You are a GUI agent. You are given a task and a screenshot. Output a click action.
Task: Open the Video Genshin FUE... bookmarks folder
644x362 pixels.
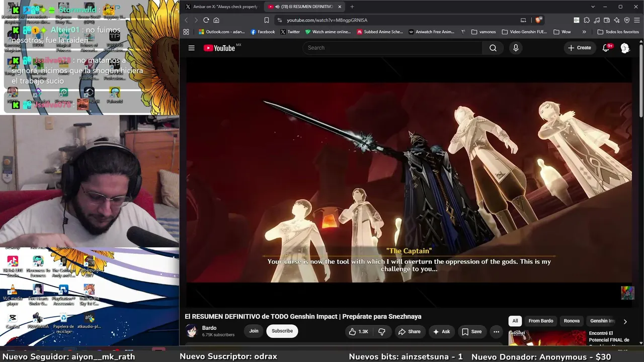coord(524,32)
